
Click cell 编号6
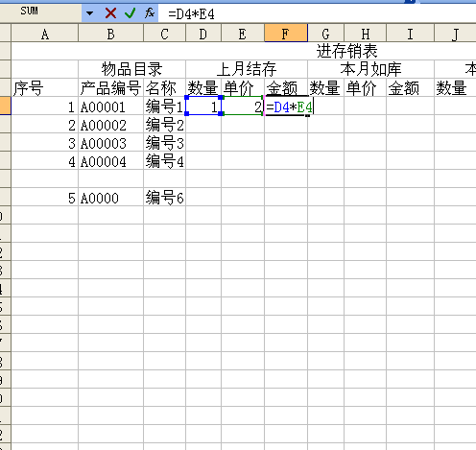[x=164, y=198]
